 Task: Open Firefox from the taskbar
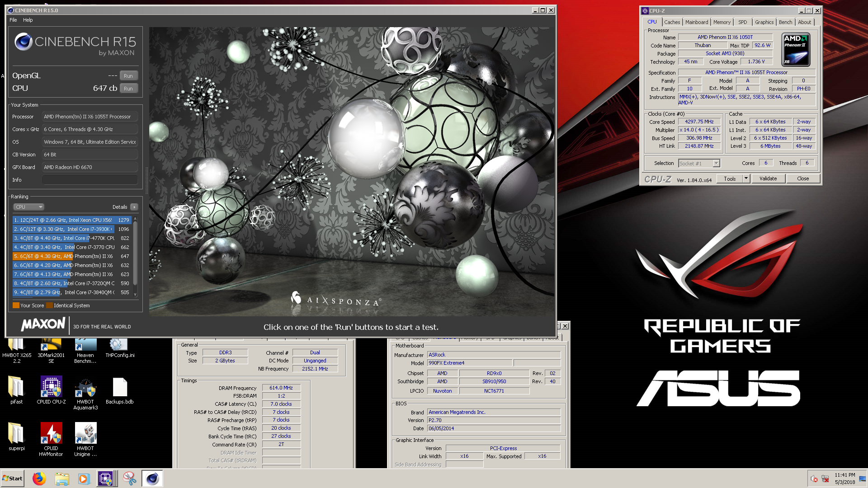[x=39, y=479]
